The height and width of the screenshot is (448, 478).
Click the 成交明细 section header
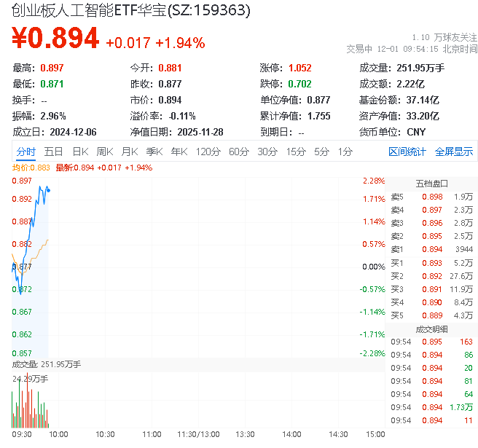click(431, 329)
